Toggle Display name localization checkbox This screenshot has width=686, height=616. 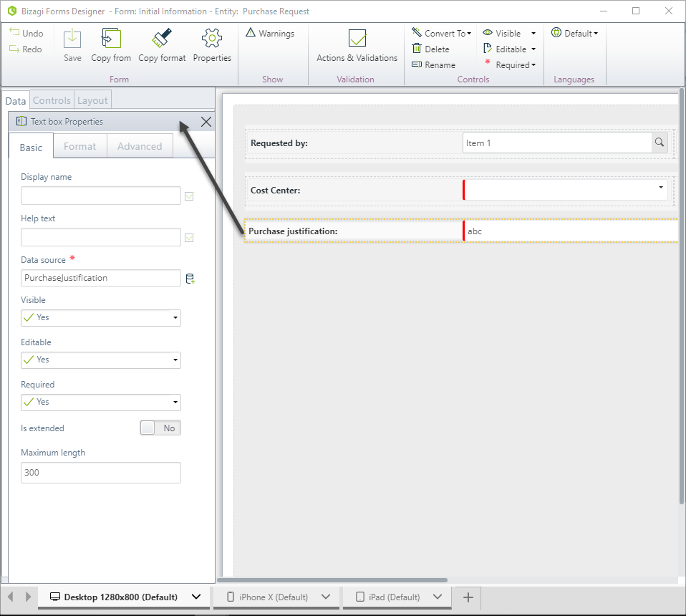[189, 196]
